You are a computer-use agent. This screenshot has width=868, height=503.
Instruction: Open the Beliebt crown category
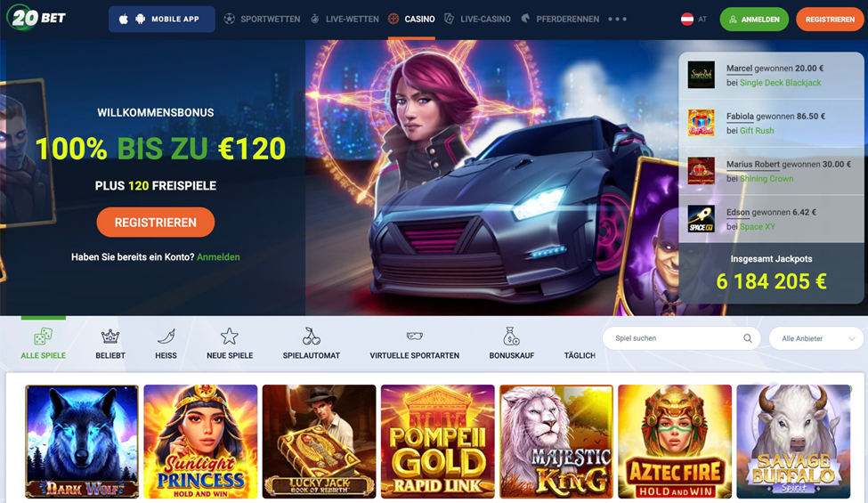pyautogui.click(x=110, y=344)
